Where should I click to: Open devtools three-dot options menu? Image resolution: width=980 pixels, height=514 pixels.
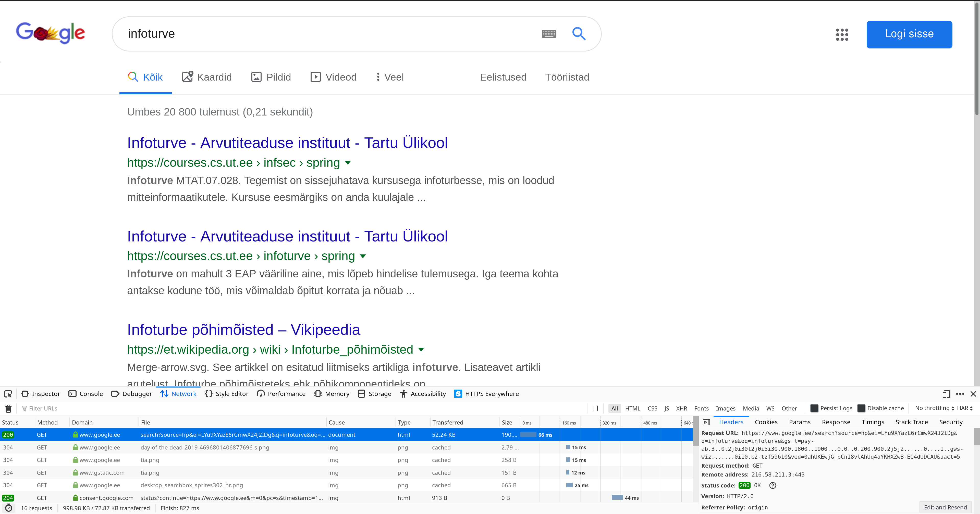pos(960,394)
